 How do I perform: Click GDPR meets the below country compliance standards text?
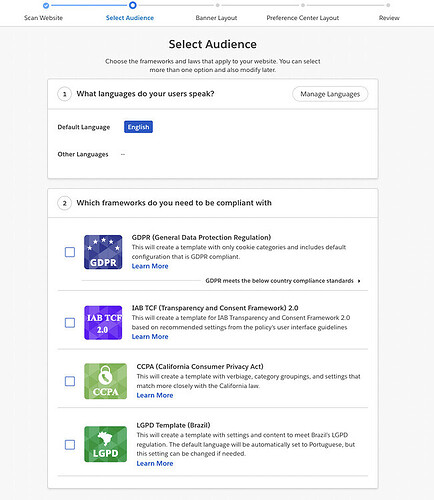click(279, 281)
